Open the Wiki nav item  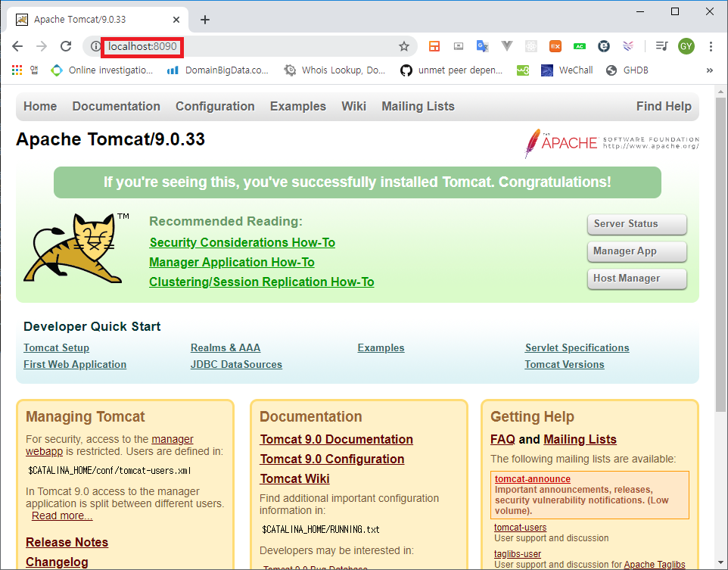(x=354, y=107)
